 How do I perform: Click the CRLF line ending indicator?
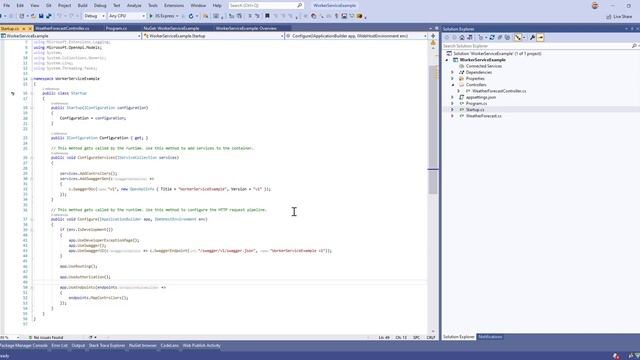click(431, 338)
